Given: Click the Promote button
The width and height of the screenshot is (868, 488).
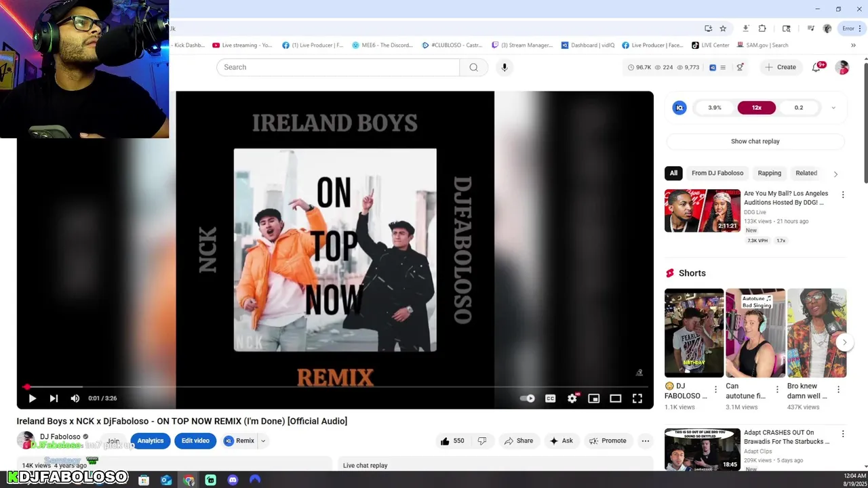Looking at the screenshot, I should (x=608, y=441).
